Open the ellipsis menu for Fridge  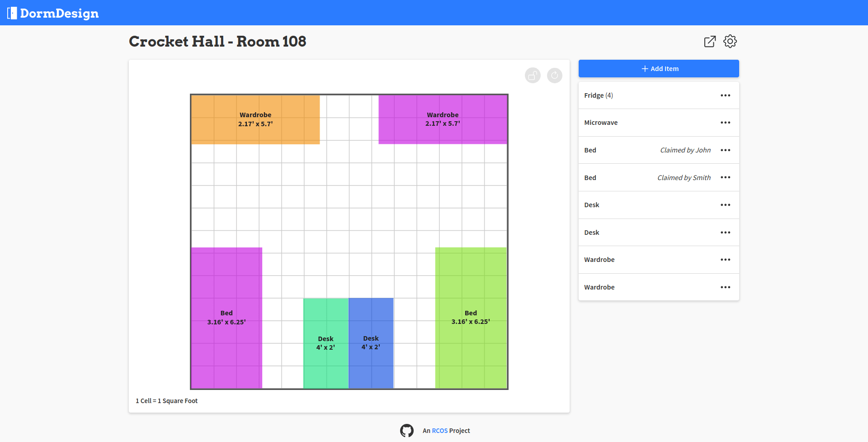click(x=725, y=95)
